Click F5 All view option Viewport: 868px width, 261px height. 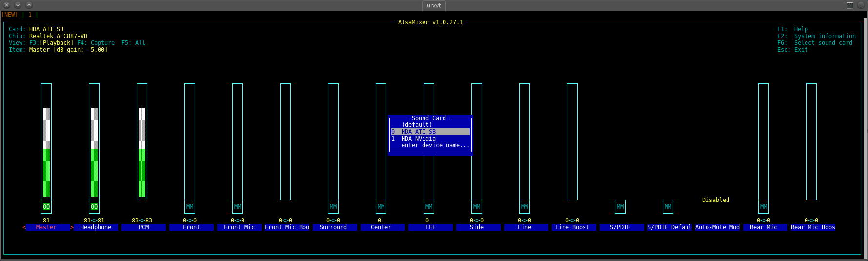pos(133,43)
